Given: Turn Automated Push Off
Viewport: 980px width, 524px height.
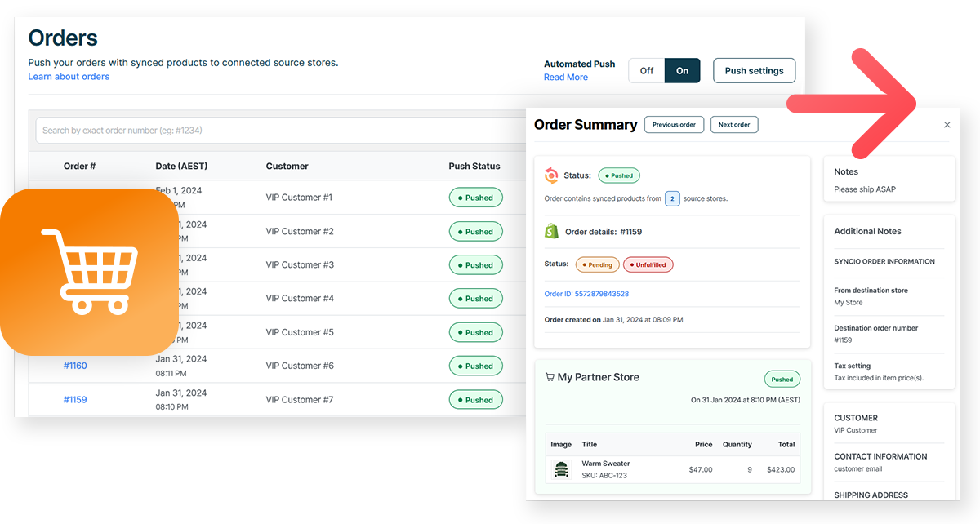Looking at the screenshot, I should (x=647, y=70).
